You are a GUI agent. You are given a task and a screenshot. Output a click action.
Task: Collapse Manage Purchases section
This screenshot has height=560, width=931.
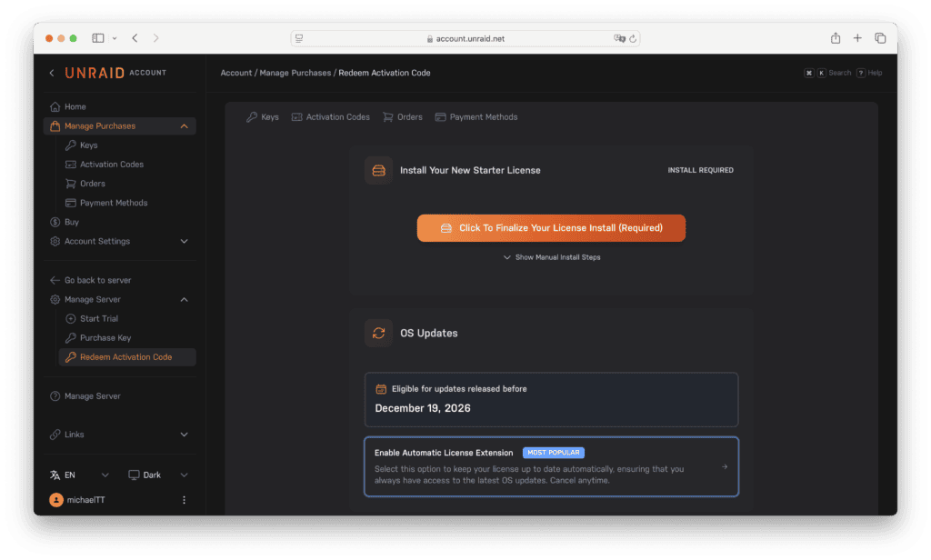coord(185,126)
